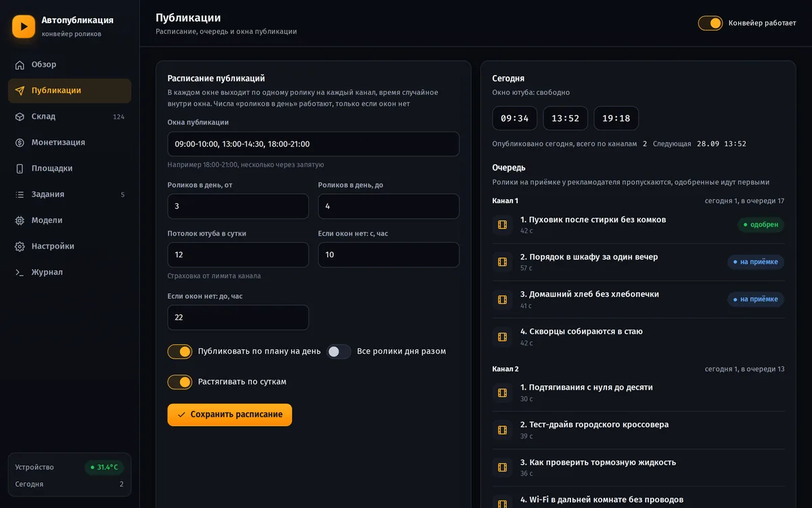Click the coin icon next to Монетизация
Image resolution: width=812 pixels, height=508 pixels.
click(20, 142)
